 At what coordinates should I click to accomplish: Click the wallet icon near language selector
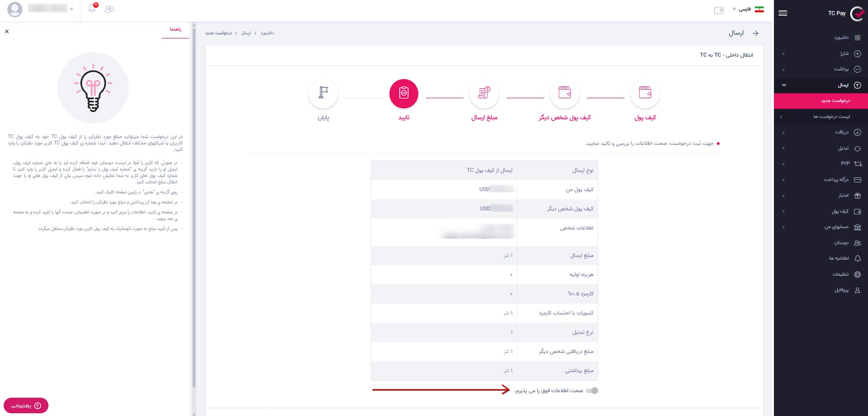[x=719, y=10]
